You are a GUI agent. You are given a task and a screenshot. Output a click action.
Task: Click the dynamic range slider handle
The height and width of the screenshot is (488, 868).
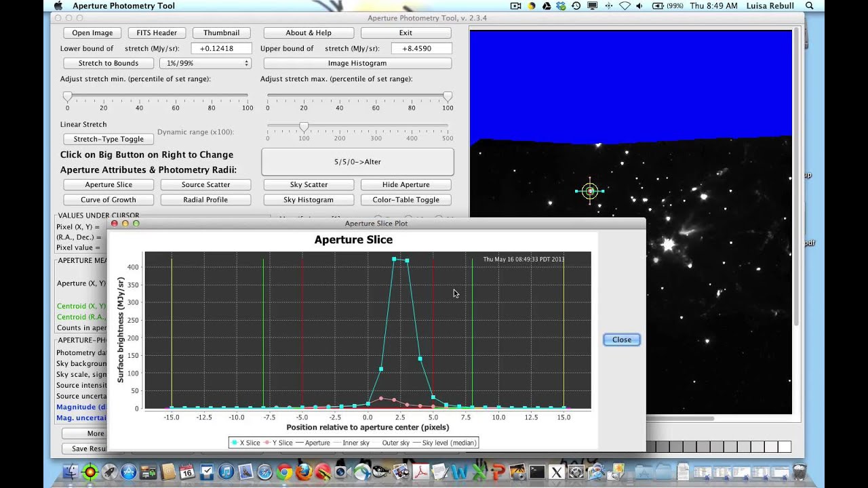coord(304,127)
